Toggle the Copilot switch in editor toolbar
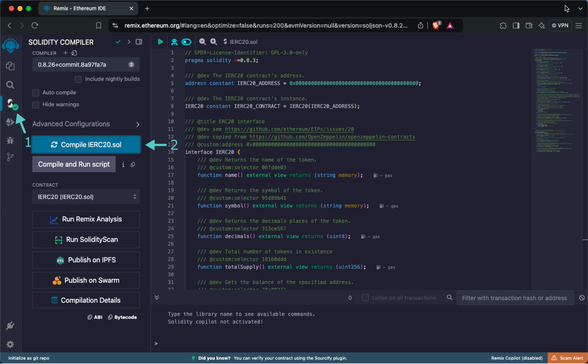The height and width of the screenshot is (364, 588). (186, 42)
